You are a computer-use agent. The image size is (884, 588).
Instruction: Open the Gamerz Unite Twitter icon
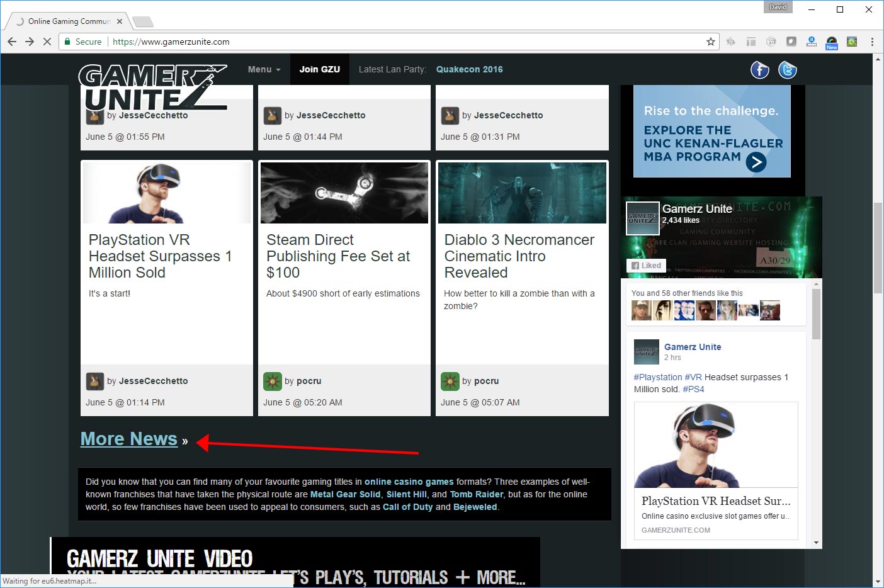click(788, 70)
